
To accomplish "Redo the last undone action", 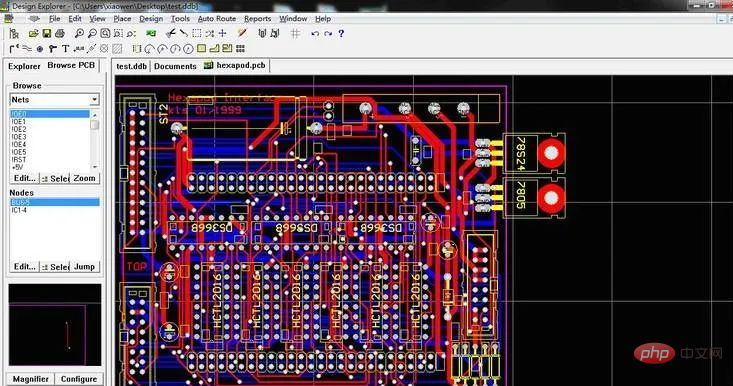I will [x=328, y=33].
